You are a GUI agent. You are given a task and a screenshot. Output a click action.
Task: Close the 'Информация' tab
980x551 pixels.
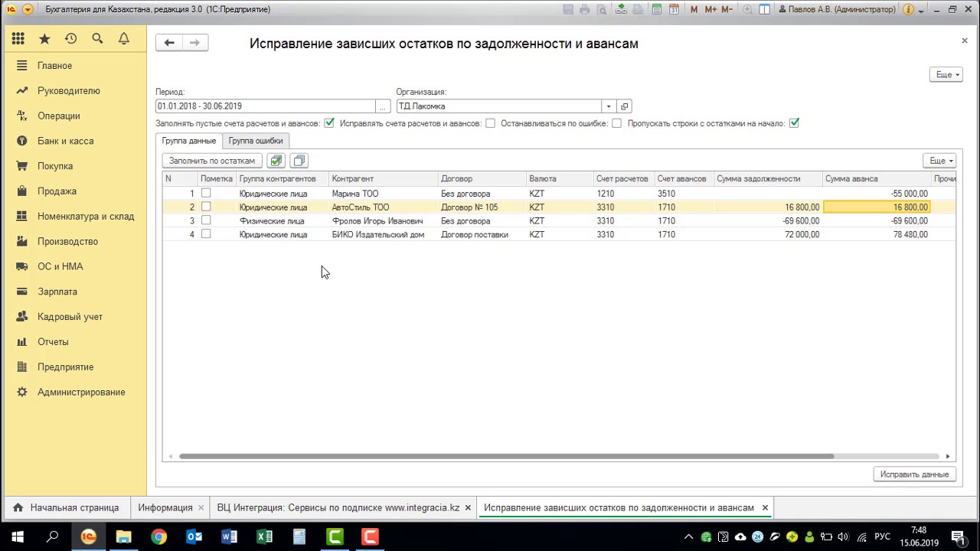[x=201, y=507]
